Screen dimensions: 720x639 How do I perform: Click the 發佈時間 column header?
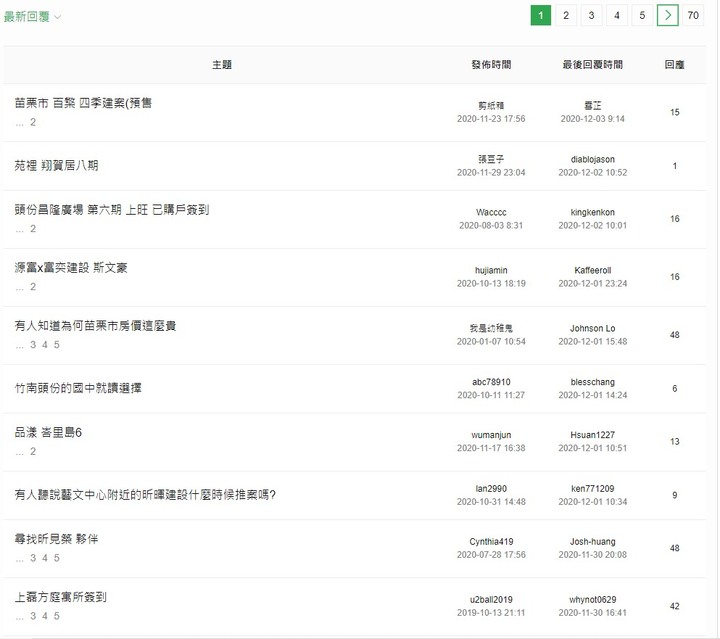491,65
